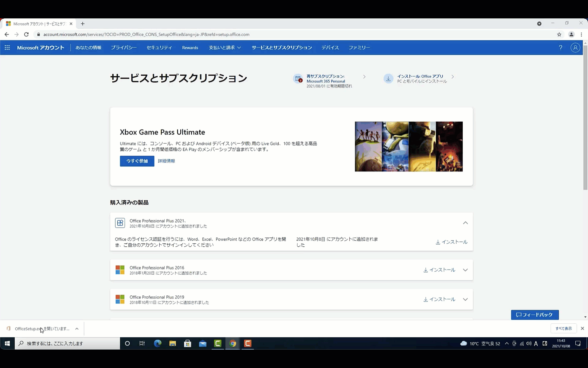Viewport: 588px width, 368px height.
Task: Show hidden system tray icons
Action: tap(507, 343)
